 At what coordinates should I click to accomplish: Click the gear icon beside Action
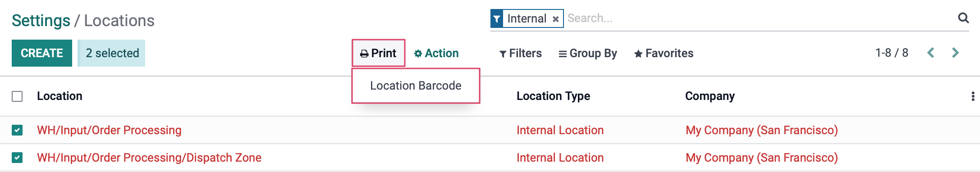click(418, 54)
